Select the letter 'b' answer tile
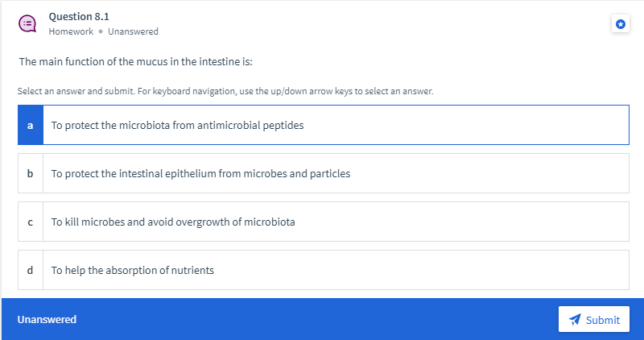This screenshot has height=340, width=644. [x=30, y=173]
